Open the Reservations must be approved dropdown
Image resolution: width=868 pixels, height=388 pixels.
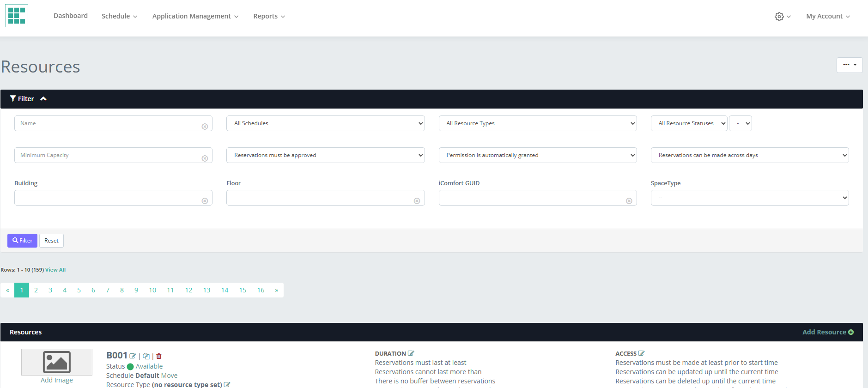click(x=325, y=155)
